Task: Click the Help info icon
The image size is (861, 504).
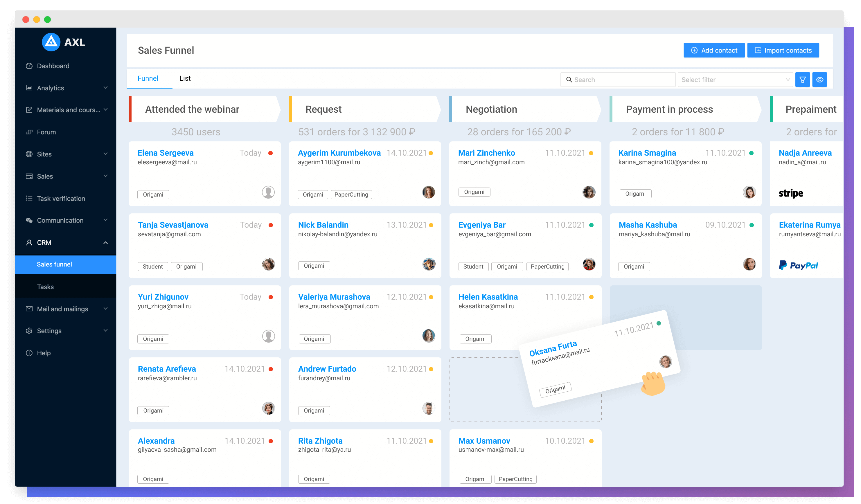Action: (29, 354)
